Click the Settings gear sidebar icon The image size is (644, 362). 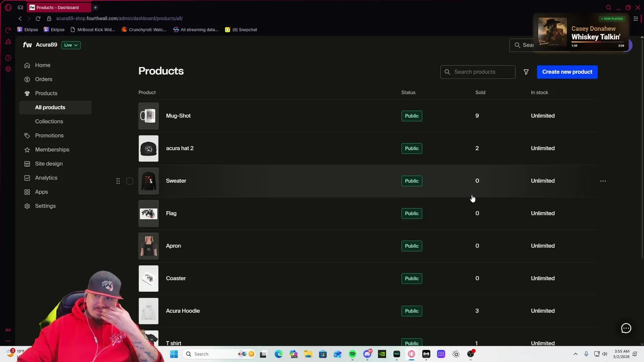coord(27,206)
